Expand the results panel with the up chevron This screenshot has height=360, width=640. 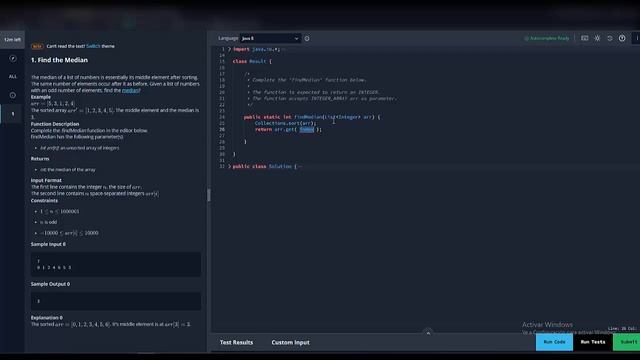pos(428,333)
